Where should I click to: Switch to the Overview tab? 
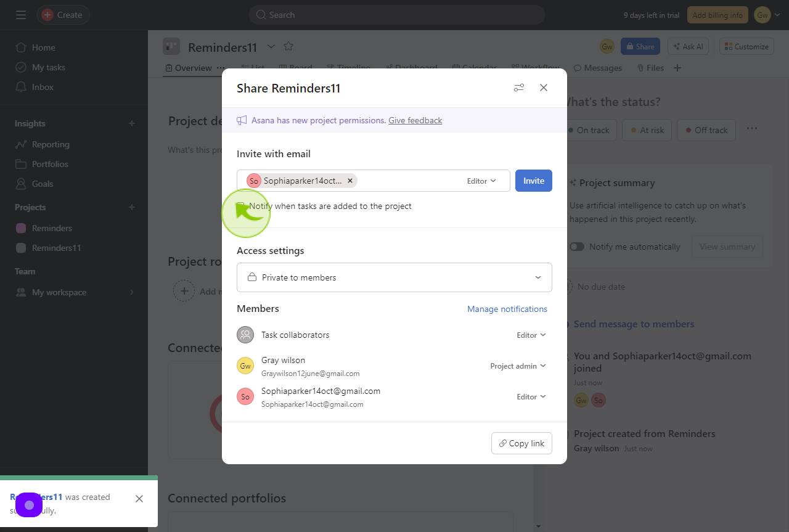click(188, 68)
